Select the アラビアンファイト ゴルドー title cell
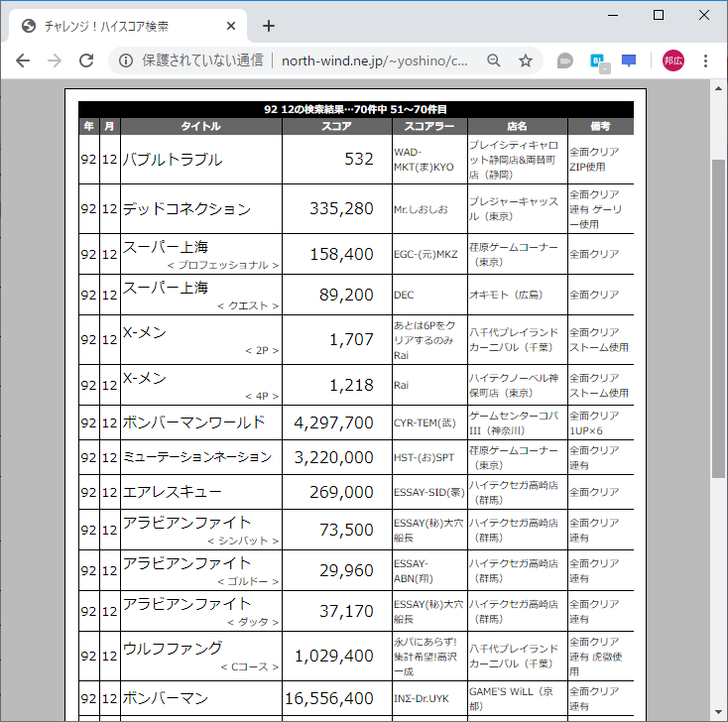Screen dimensions: 728x722 pyautogui.click(x=201, y=570)
